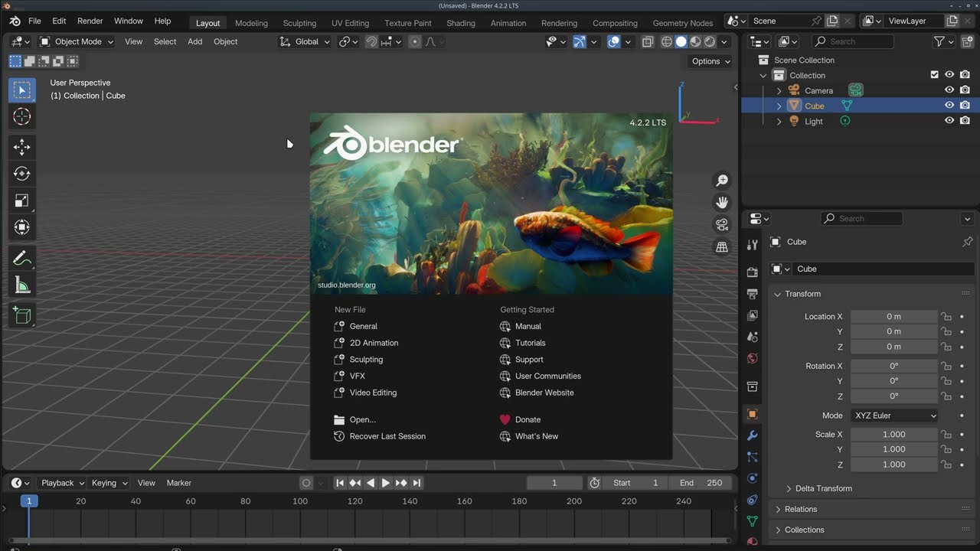Activate the Scale tool
Viewport: 980px width, 551px height.
point(22,201)
